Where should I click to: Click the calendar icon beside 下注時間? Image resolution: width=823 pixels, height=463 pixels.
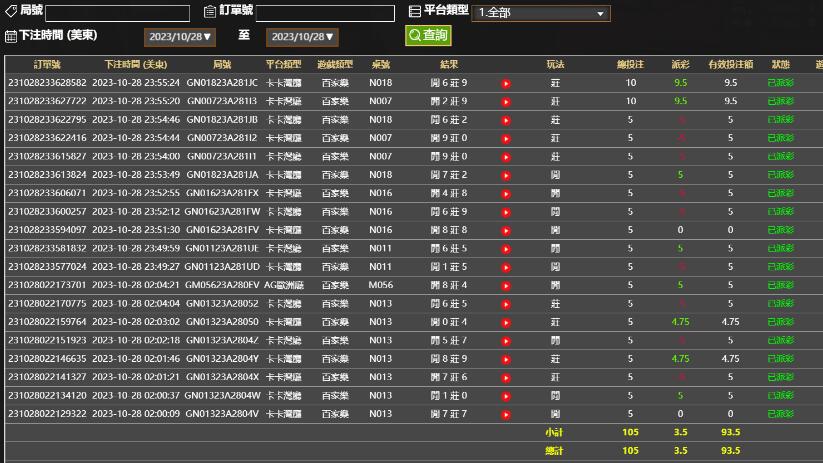(x=10, y=36)
